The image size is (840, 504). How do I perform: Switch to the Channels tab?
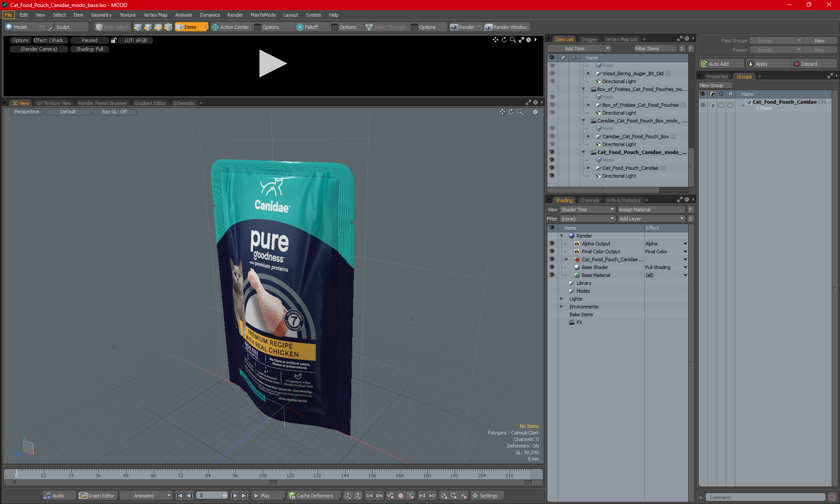click(589, 200)
